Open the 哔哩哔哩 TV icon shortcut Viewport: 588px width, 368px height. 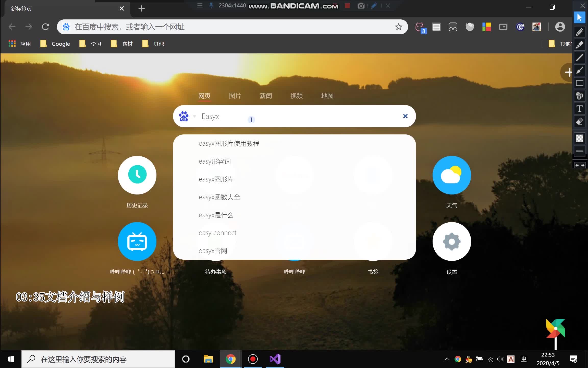point(137,241)
